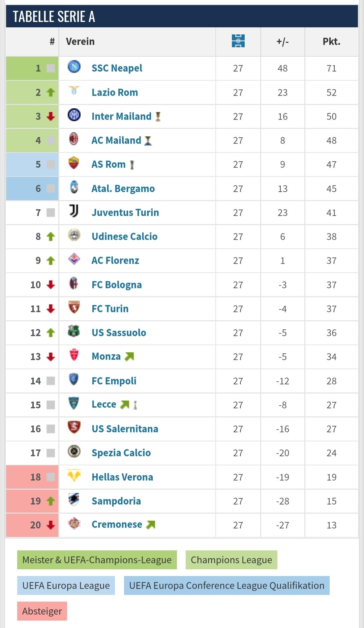The height and width of the screenshot is (628, 364).
Task: Click the matches played pitch icon header
Action: [x=238, y=41]
